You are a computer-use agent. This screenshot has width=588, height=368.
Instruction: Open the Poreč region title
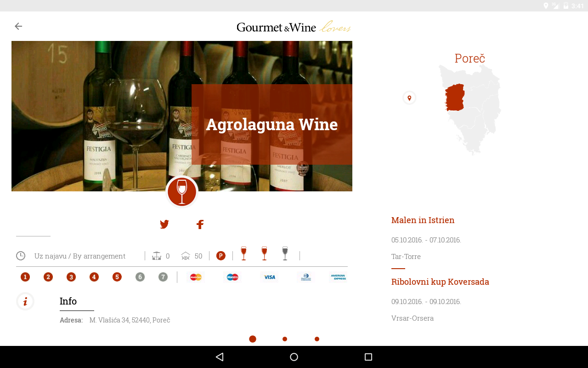[x=469, y=58]
